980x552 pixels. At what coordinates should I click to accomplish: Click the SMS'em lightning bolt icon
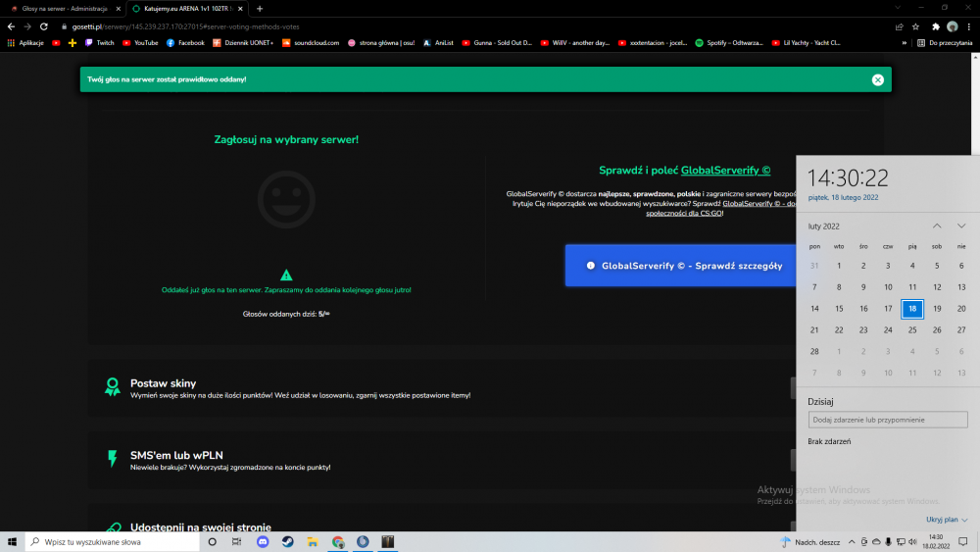[x=113, y=459]
